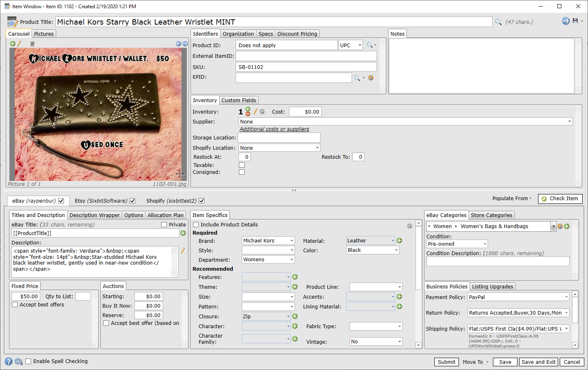This screenshot has height=370, width=588.
Task: Open Item Specifics gear settings
Action: coord(409,226)
